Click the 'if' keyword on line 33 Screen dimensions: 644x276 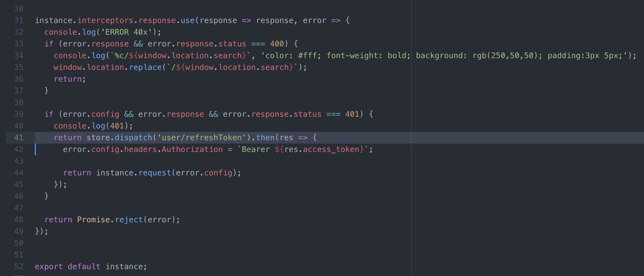(x=49, y=44)
